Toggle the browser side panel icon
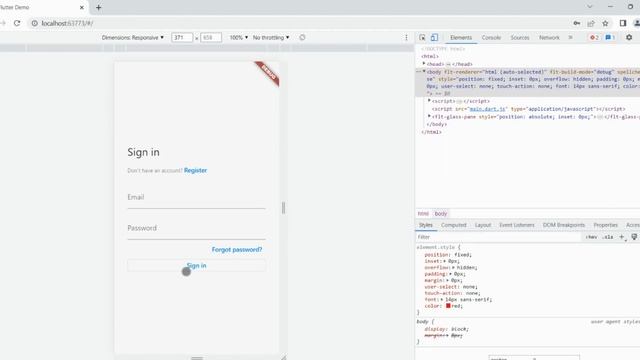 tap(623, 23)
